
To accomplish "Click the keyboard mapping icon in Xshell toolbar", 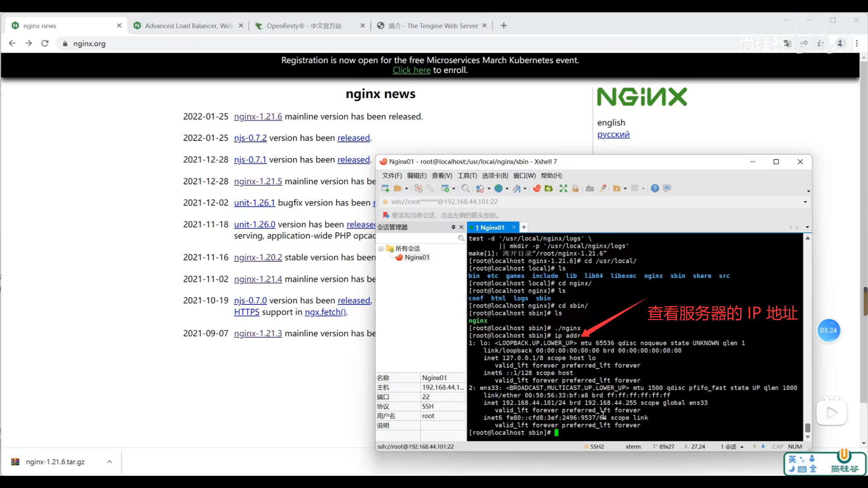I will point(590,188).
